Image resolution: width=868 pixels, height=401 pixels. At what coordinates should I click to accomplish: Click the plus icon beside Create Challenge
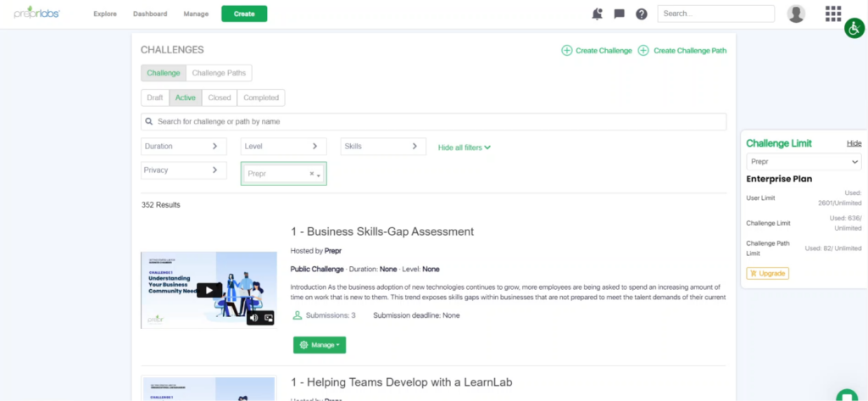click(x=567, y=50)
